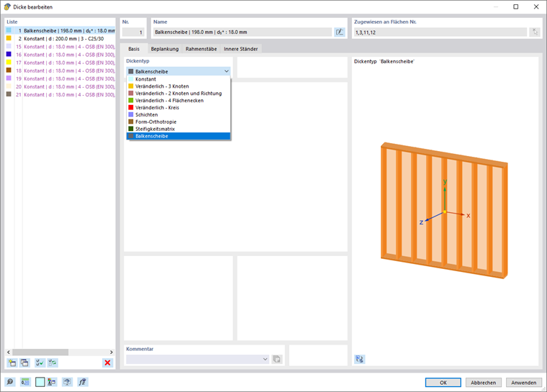Image resolution: width=547 pixels, height=392 pixels.
Task: Click the display properties monitor icon
Action: coord(68,382)
